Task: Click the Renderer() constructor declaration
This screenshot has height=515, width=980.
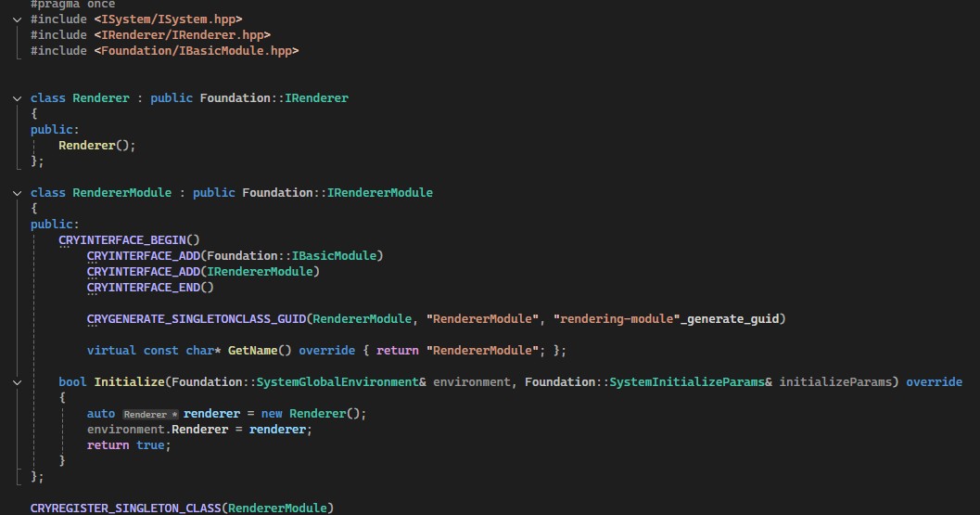Action: coord(97,146)
